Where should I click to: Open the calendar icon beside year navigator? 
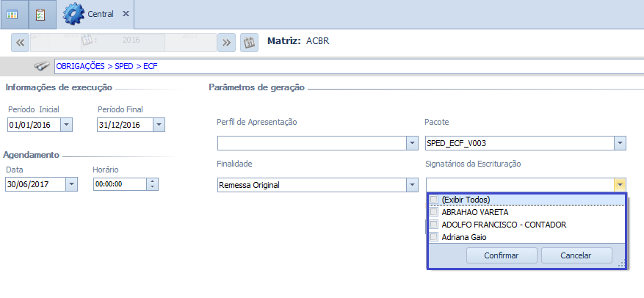click(248, 42)
